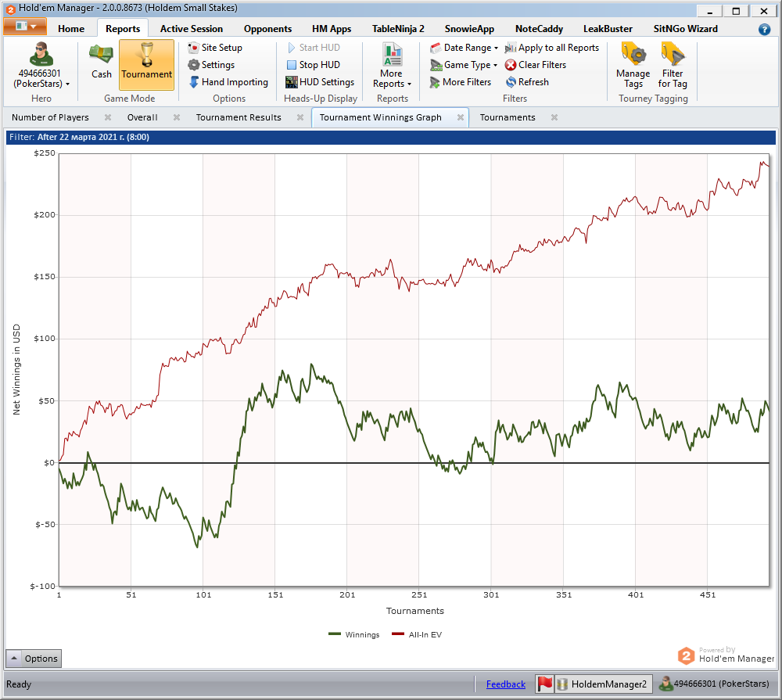This screenshot has width=782, height=700.
Task: Close the Tournament Results tab
Action: tap(300, 118)
